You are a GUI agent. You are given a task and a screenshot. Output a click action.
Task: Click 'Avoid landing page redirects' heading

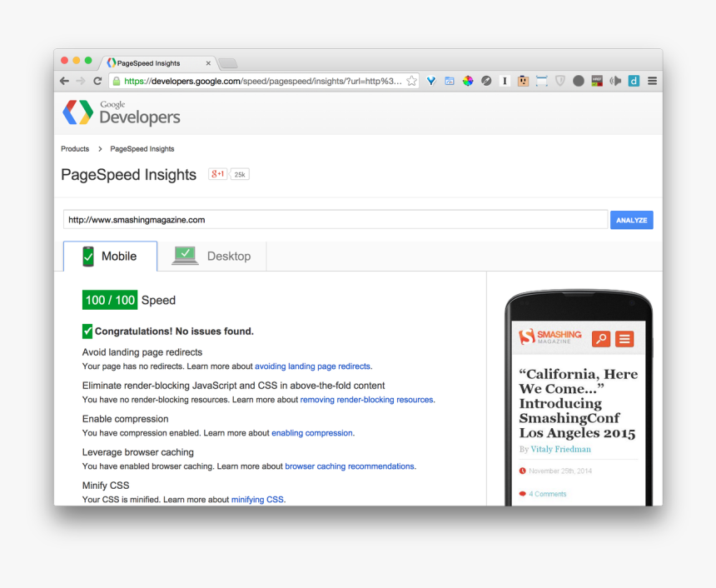[x=142, y=352]
